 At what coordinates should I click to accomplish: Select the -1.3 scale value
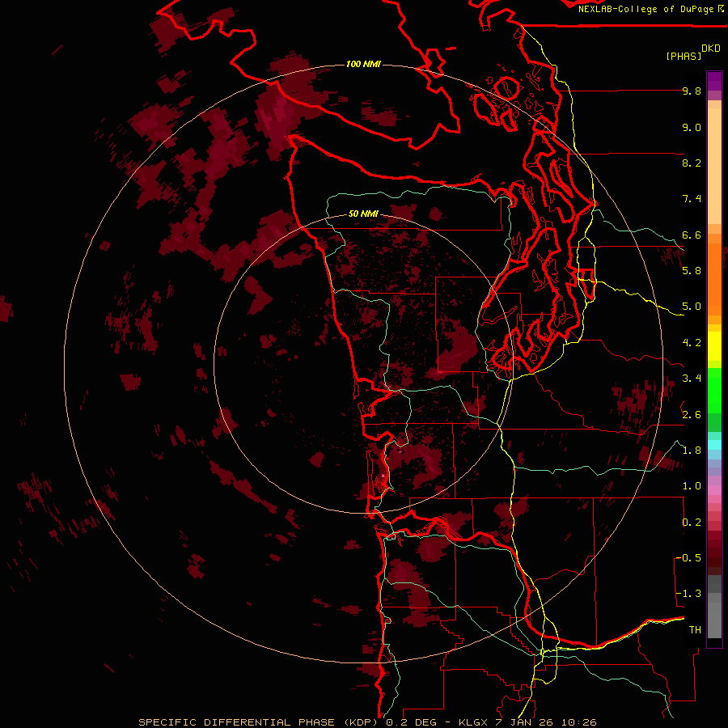pos(688,594)
